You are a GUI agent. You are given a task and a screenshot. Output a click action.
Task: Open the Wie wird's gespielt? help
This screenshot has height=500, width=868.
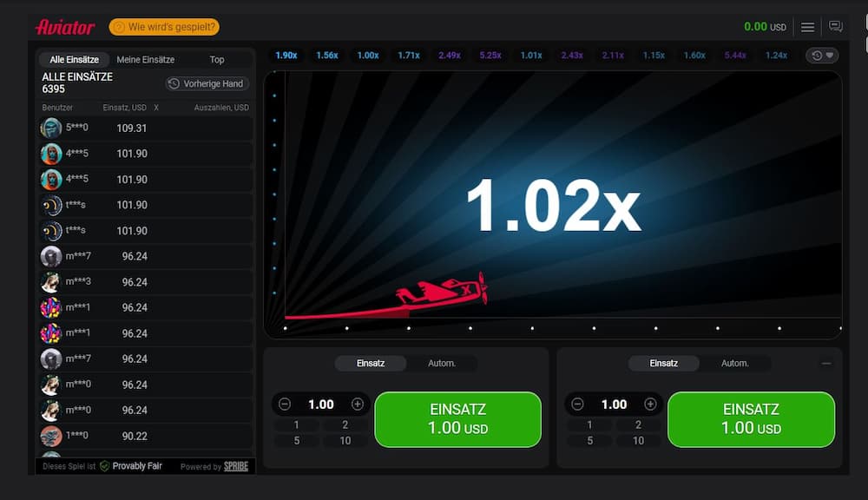point(164,27)
